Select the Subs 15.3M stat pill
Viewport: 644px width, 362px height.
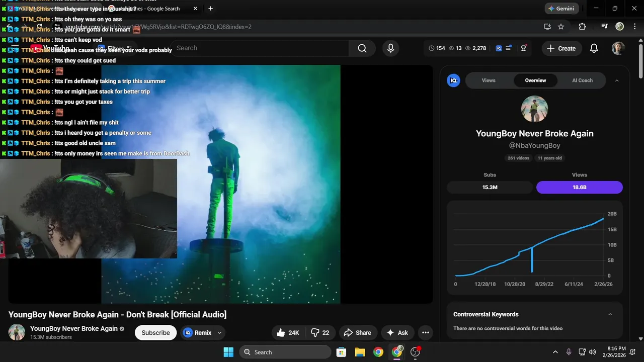click(490, 187)
